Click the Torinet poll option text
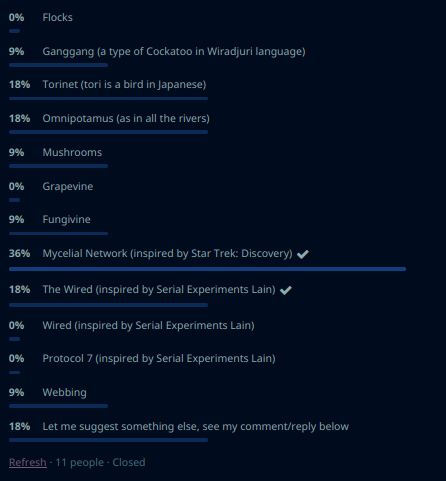 click(x=124, y=84)
